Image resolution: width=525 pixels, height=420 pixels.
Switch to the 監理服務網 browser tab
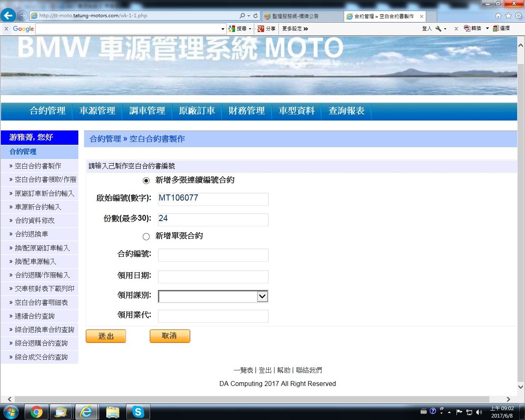click(303, 16)
